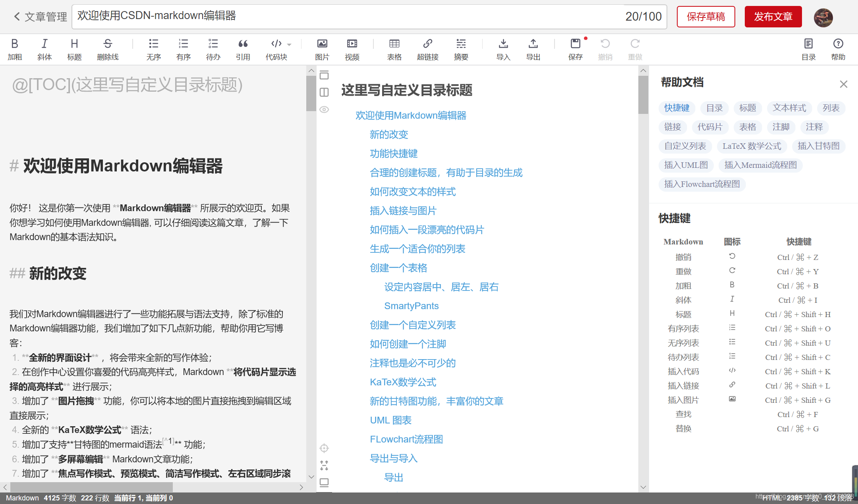Insert unordered list 无序

point(153,49)
